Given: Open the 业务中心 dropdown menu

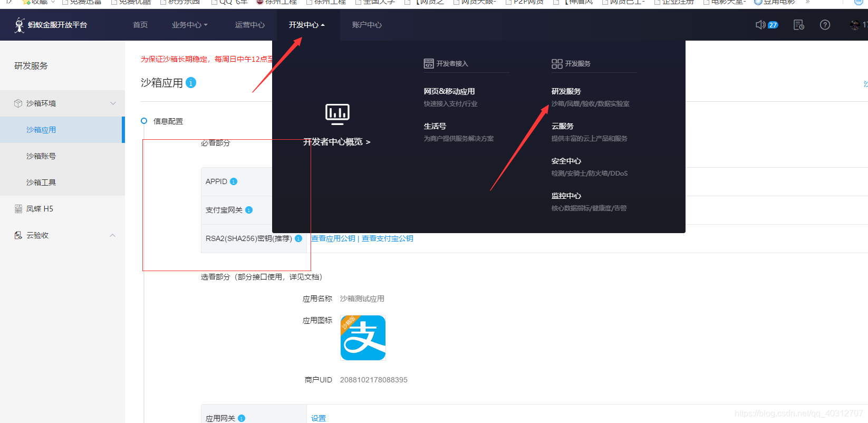Looking at the screenshot, I should point(190,25).
